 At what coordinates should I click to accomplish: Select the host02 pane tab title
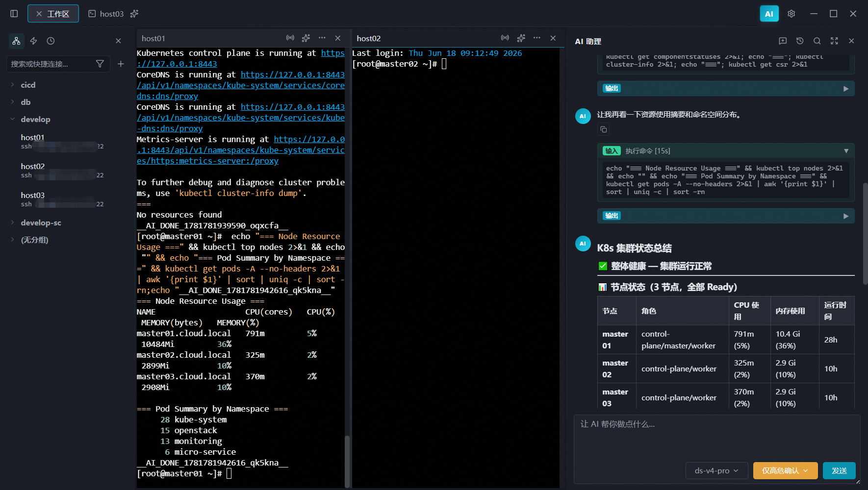point(369,38)
